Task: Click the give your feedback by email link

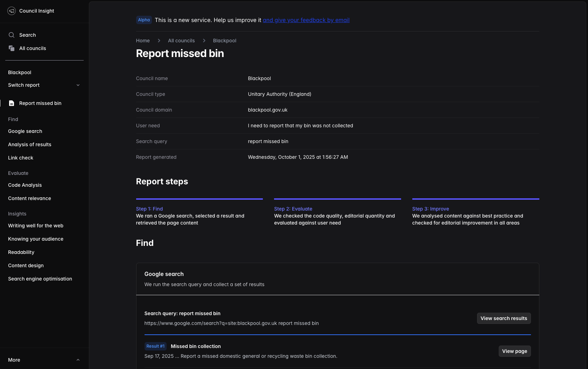Action: 306,20
